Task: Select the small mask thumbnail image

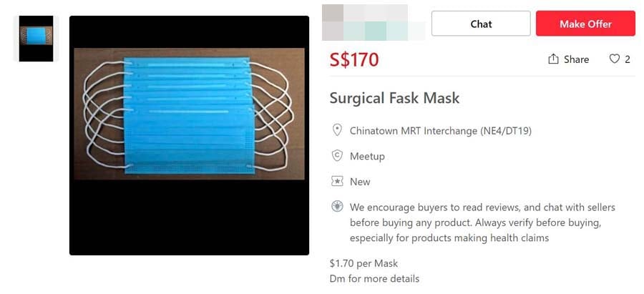Action: pyautogui.click(x=36, y=39)
